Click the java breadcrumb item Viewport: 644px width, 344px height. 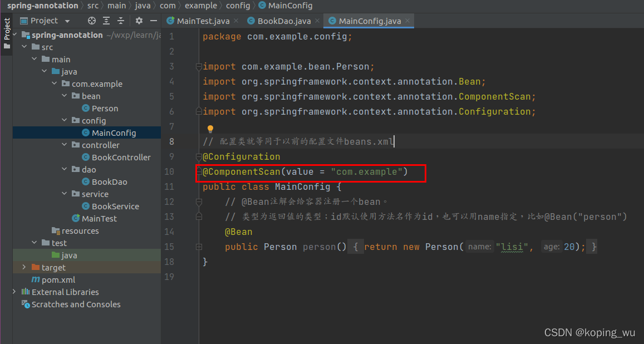pos(142,6)
